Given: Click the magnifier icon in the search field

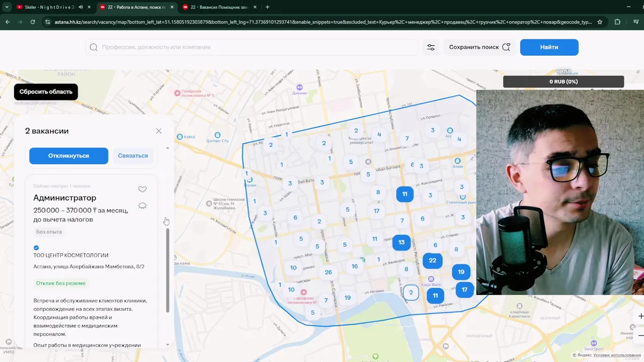Looking at the screenshot, I should tap(94, 47).
